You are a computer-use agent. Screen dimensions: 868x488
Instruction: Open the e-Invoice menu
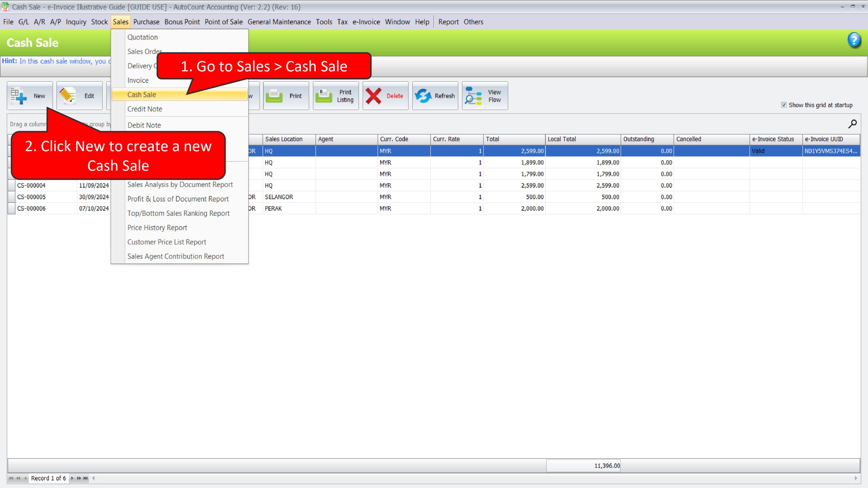click(x=366, y=22)
